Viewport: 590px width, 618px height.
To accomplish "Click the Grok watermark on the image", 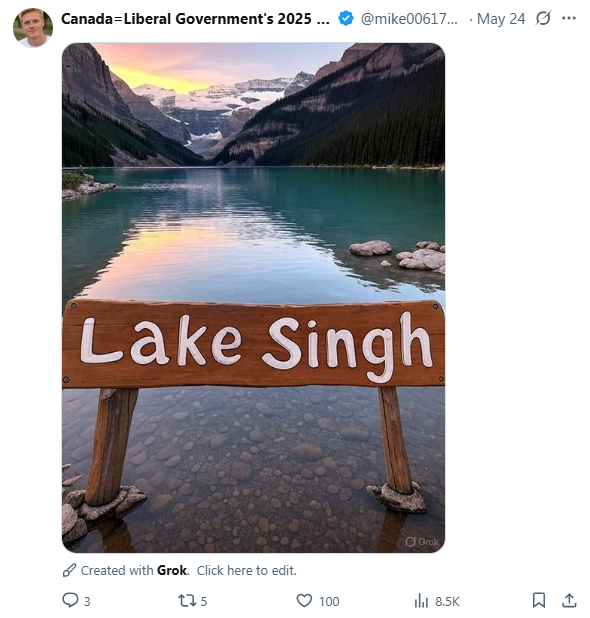I will tap(422, 542).
